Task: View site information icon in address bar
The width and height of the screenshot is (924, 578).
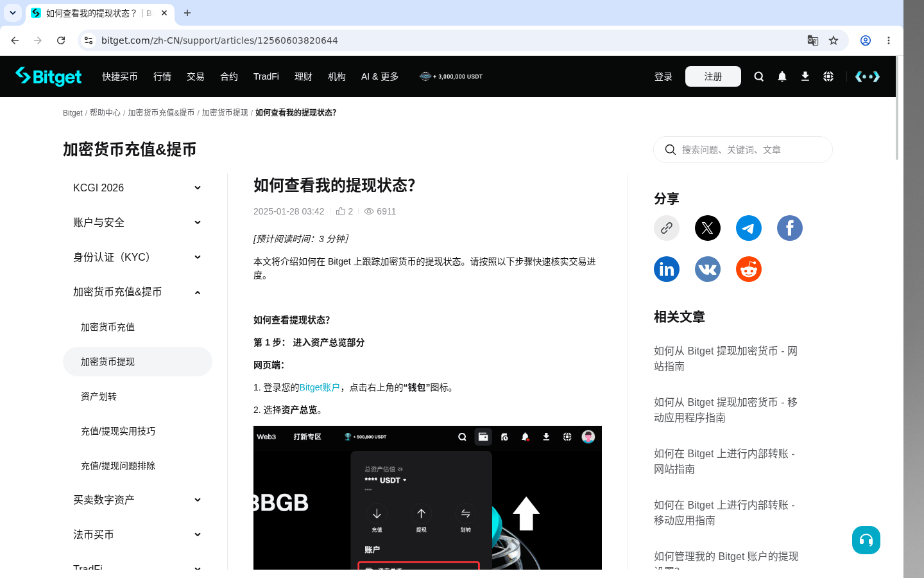Action: pyautogui.click(x=89, y=40)
